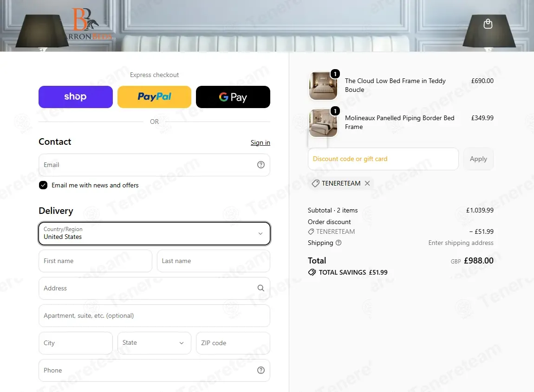The height and width of the screenshot is (392, 534).
Task: Focus the Apartment, suite field
Action: [x=154, y=316]
